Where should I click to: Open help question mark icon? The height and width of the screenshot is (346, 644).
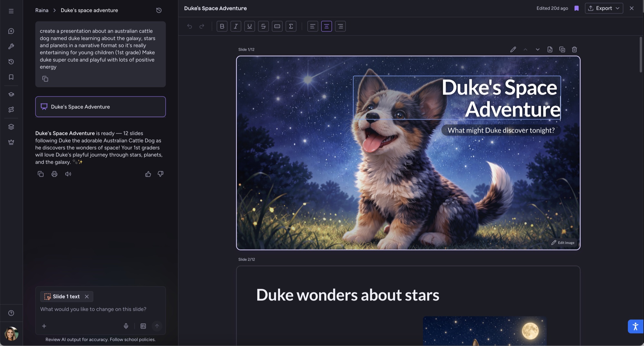(x=11, y=313)
